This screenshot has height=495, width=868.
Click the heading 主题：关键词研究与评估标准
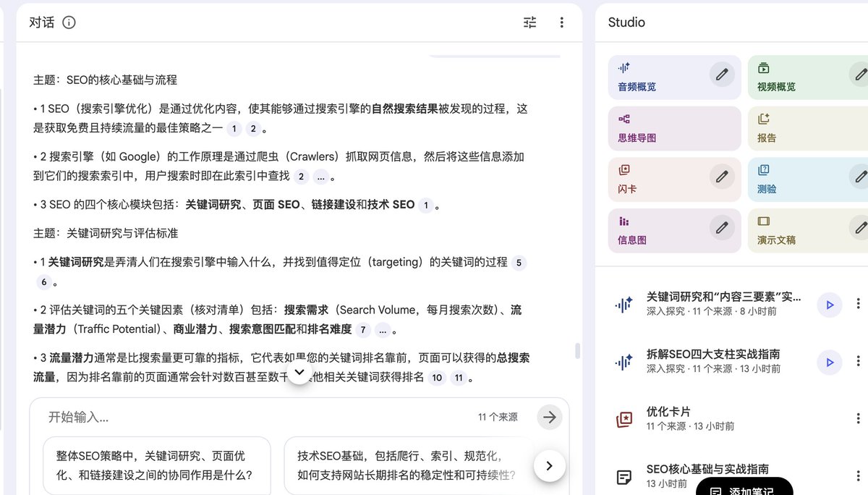[106, 234]
